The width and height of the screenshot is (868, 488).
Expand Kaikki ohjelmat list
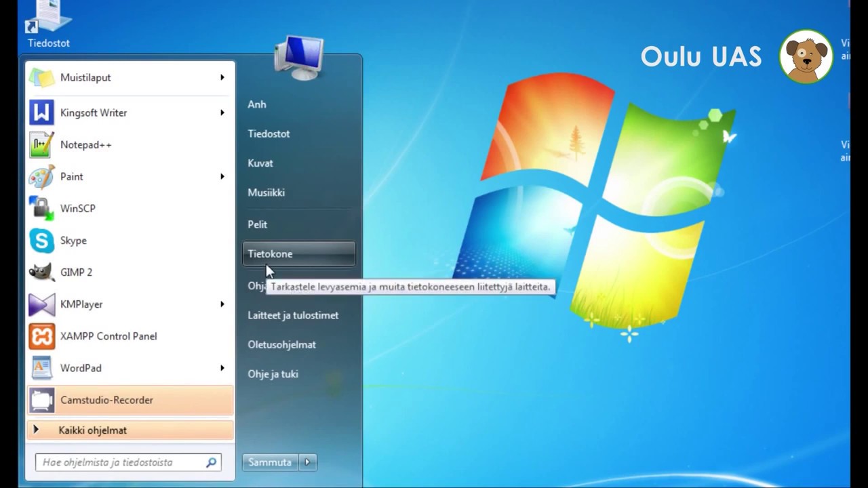130,430
